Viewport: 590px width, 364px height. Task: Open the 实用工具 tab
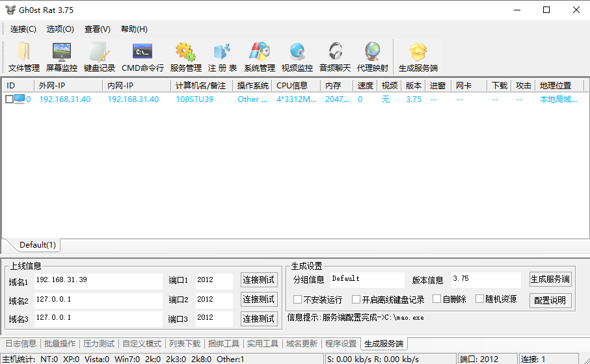click(x=262, y=344)
